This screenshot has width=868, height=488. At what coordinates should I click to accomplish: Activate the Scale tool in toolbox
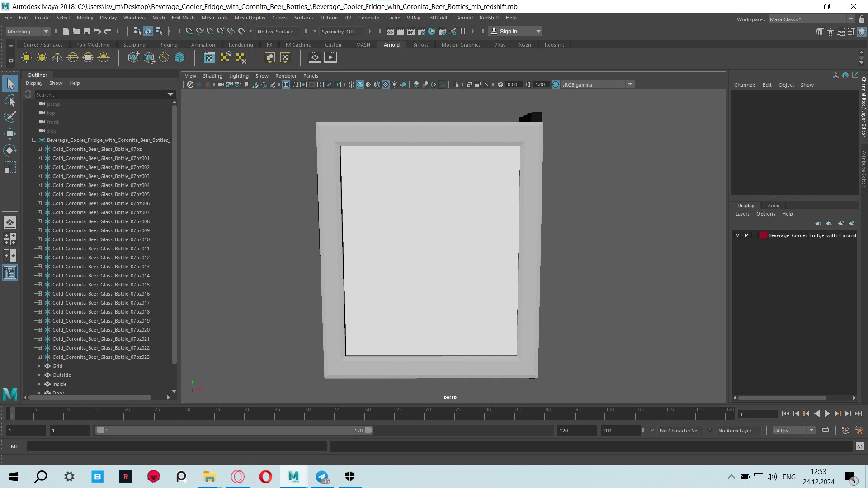(10, 167)
